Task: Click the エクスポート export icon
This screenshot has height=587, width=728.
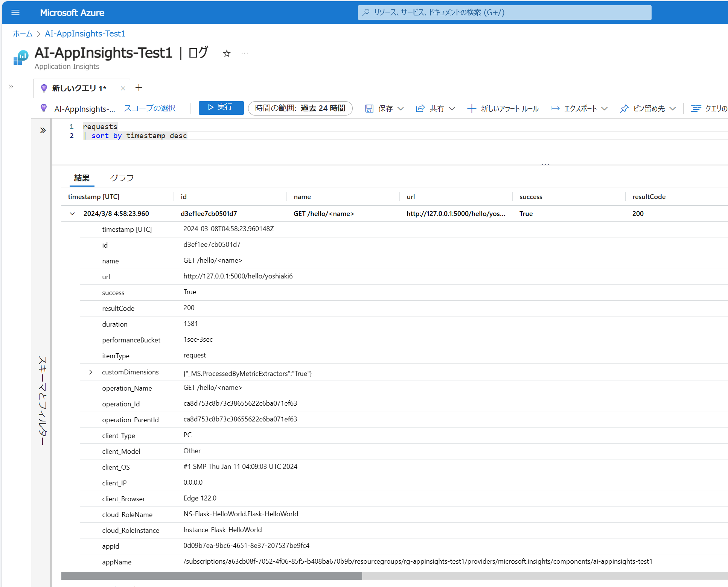Action: pos(555,108)
